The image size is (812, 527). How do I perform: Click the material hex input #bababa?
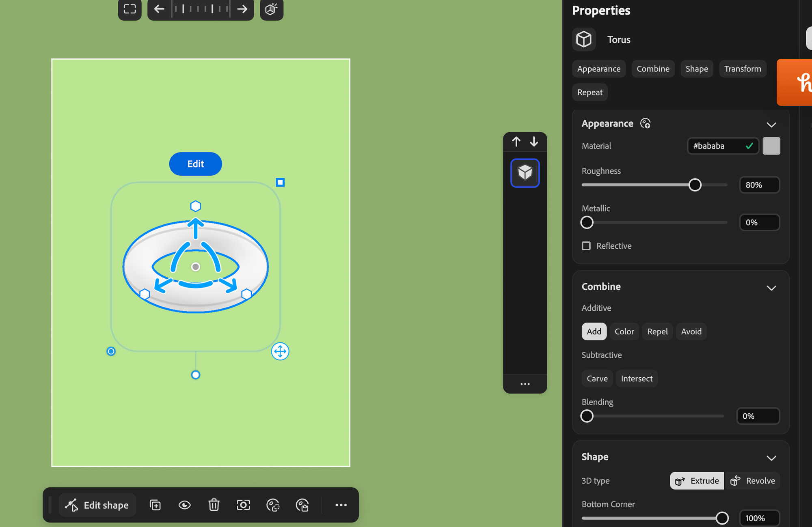(723, 146)
